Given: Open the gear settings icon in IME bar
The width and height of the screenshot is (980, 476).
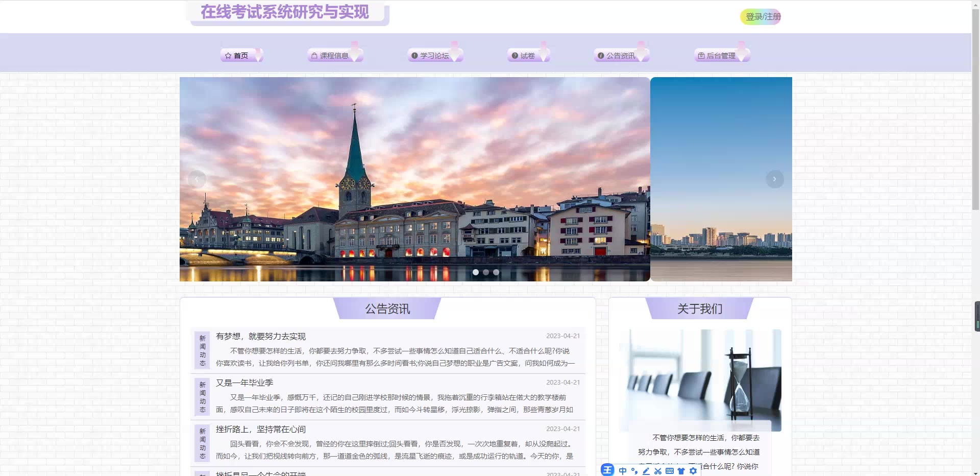Looking at the screenshot, I should [x=693, y=471].
